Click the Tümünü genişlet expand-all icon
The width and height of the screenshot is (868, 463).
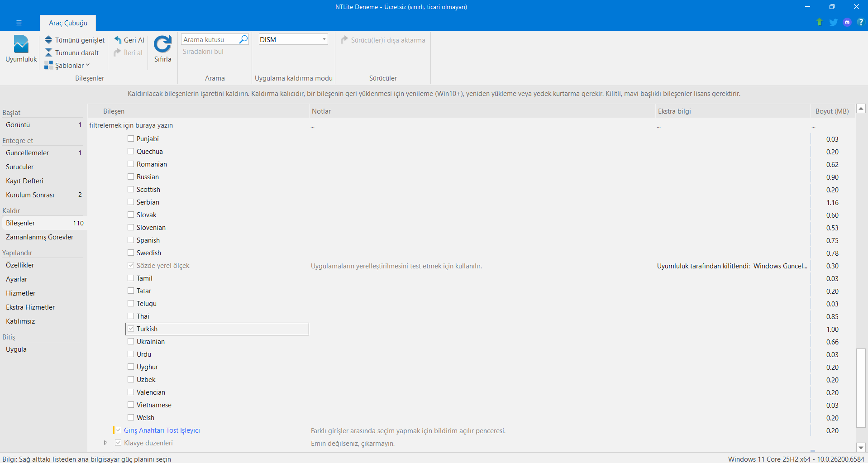pos(48,40)
